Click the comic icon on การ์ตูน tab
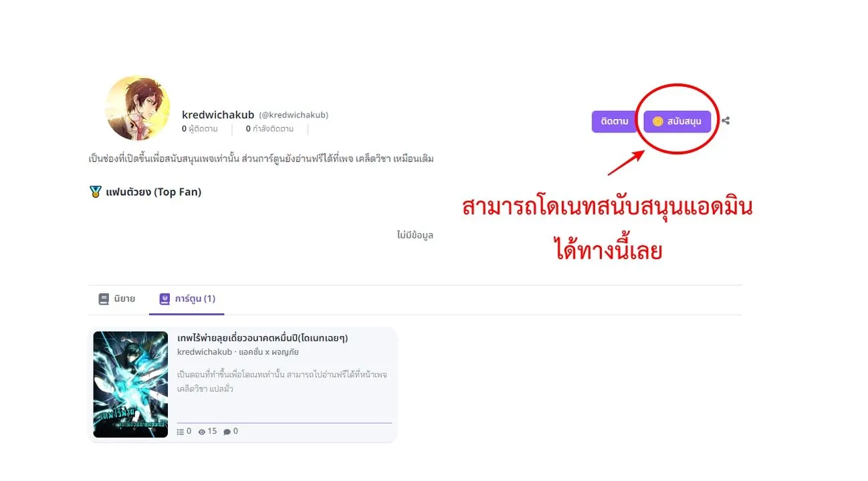The height and width of the screenshot is (481, 868). tap(165, 299)
